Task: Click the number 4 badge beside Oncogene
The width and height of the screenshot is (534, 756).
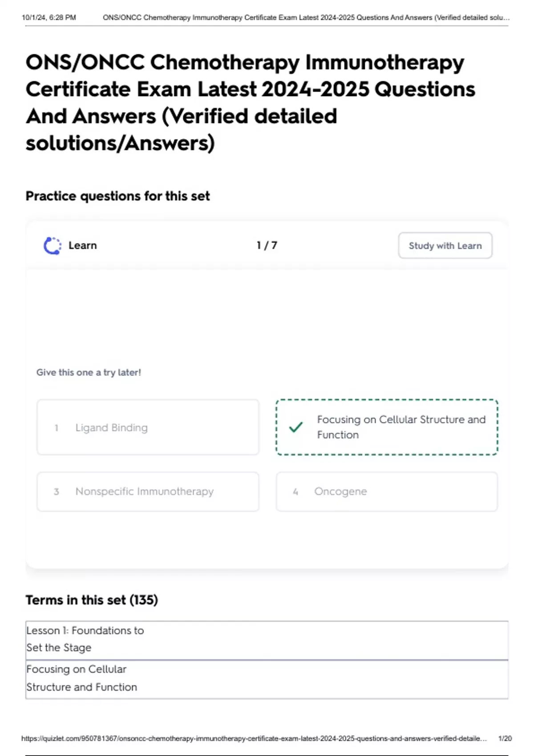Action: (295, 492)
